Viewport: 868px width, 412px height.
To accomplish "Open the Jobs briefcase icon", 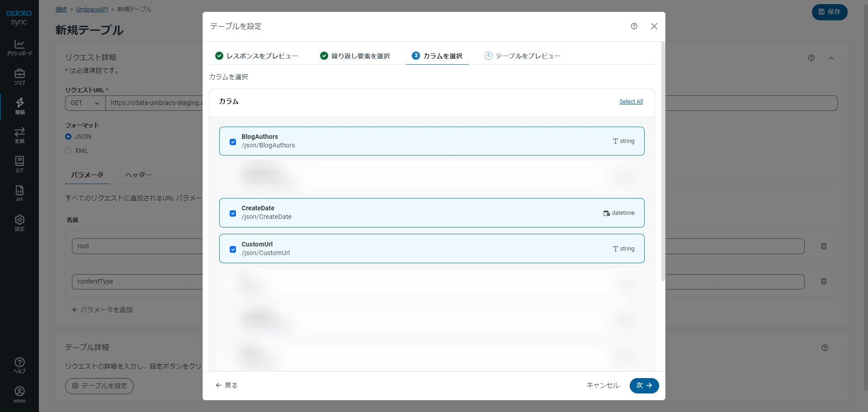I will [x=19, y=77].
